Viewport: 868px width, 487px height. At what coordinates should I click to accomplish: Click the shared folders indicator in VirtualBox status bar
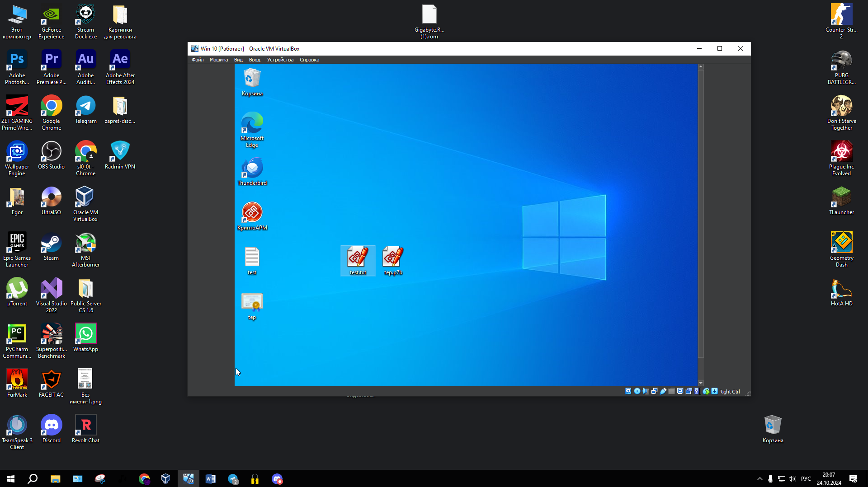click(x=672, y=391)
